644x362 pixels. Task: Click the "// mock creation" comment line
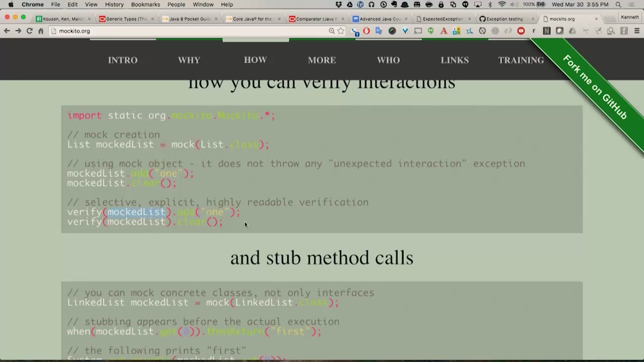[114, 135]
